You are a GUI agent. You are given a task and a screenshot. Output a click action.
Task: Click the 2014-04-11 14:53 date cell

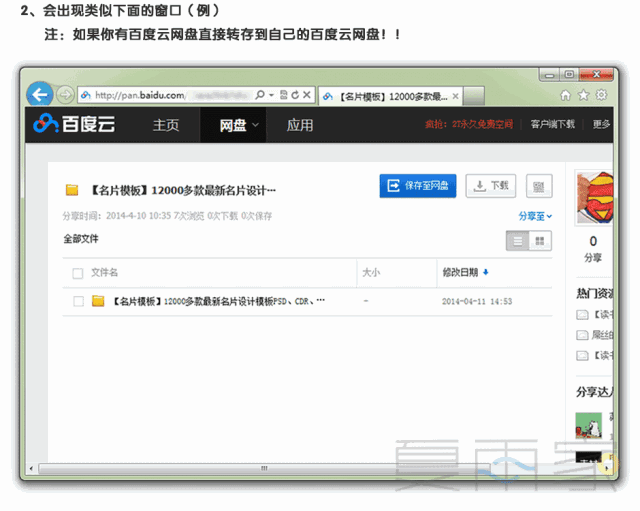477,301
